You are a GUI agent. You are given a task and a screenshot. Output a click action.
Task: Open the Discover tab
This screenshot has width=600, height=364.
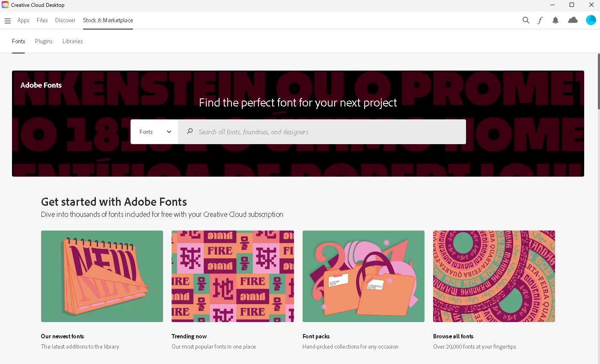click(x=65, y=20)
